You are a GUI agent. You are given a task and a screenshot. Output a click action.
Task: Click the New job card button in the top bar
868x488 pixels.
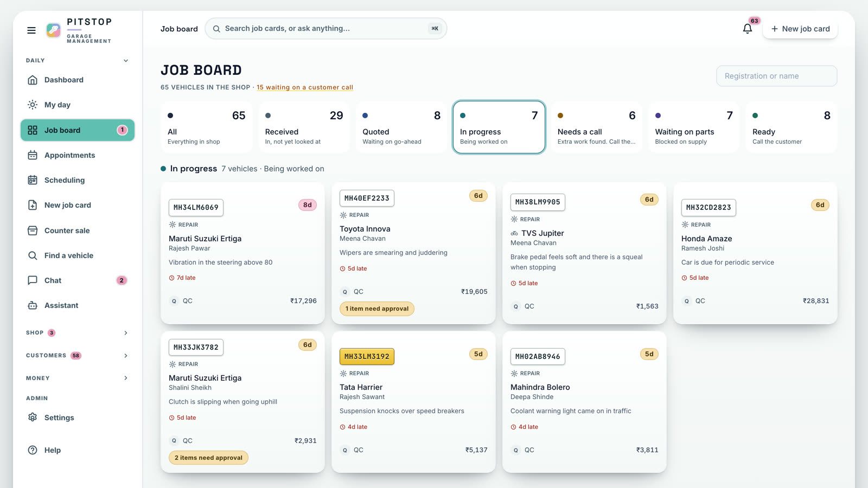point(800,29)
